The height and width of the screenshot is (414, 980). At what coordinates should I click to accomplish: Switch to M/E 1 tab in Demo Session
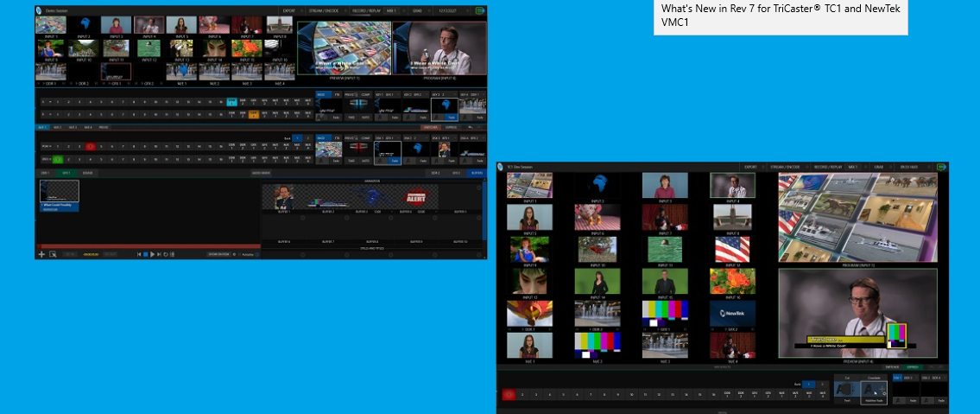tap(41, 128)
